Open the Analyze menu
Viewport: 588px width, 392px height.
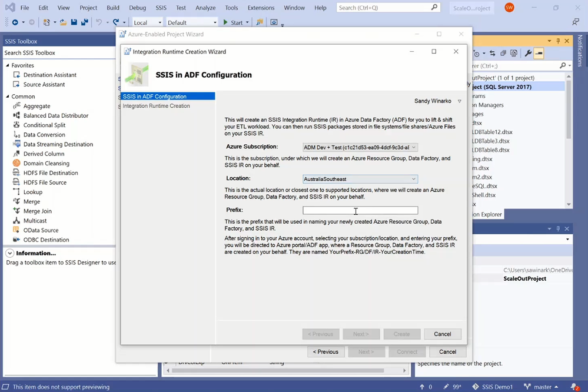pyautogui.click(x=205, y=8)
